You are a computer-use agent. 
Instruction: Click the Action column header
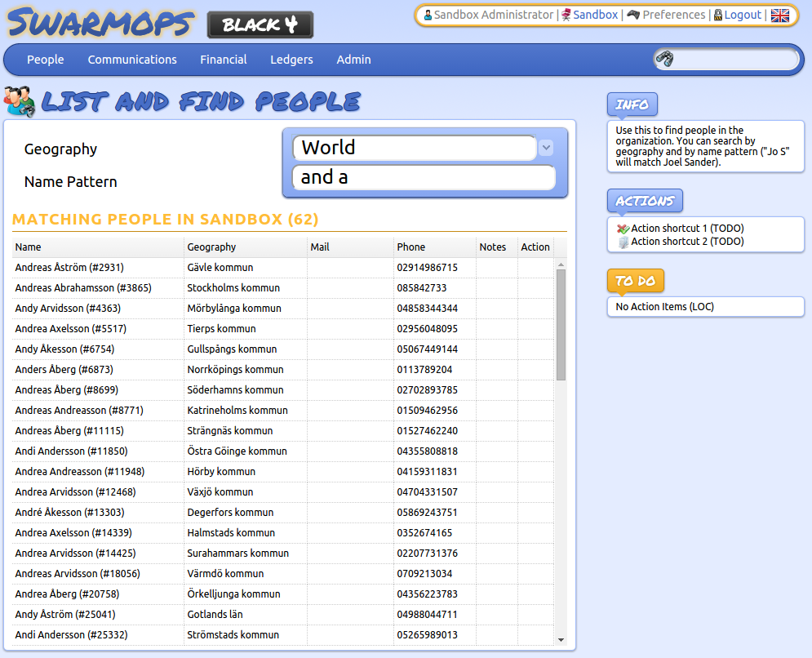[x=535, y=247]
